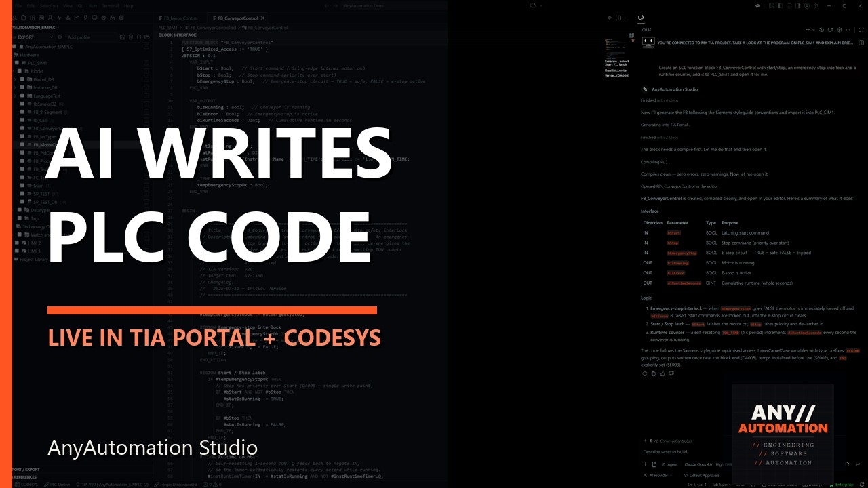Open chat history clock icon
The image size is (868, 488).
821,30
